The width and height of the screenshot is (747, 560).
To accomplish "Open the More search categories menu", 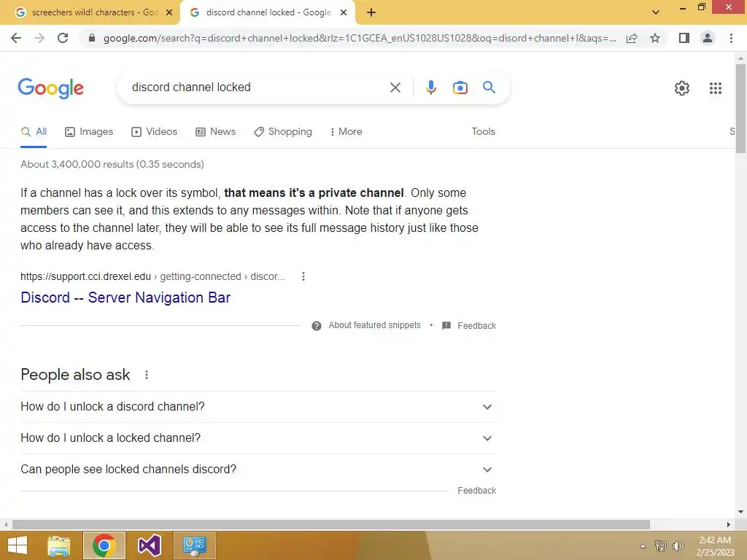I will tap(347, 132).
